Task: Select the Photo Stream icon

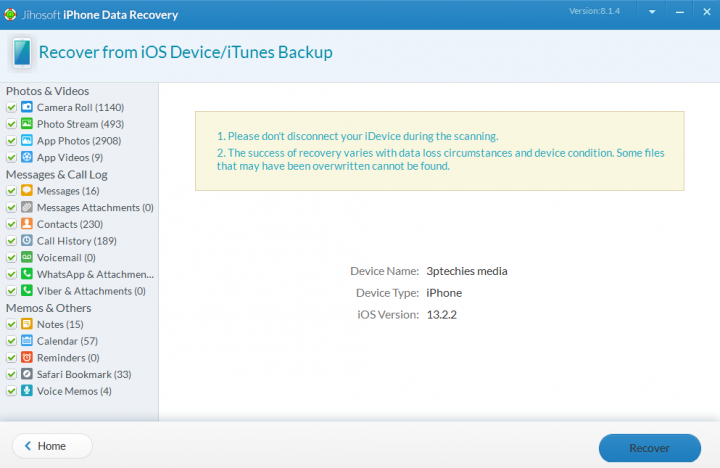Action: pyautogui.click(x=27, y=124)
